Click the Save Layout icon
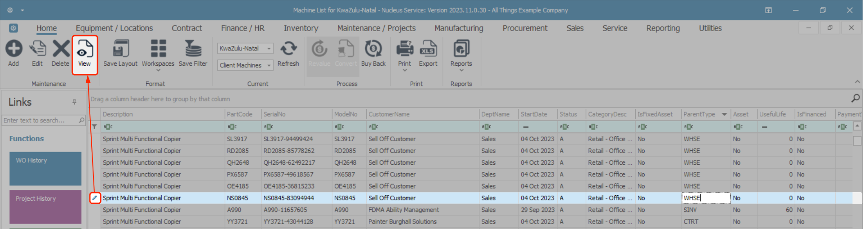 (120, 49)
